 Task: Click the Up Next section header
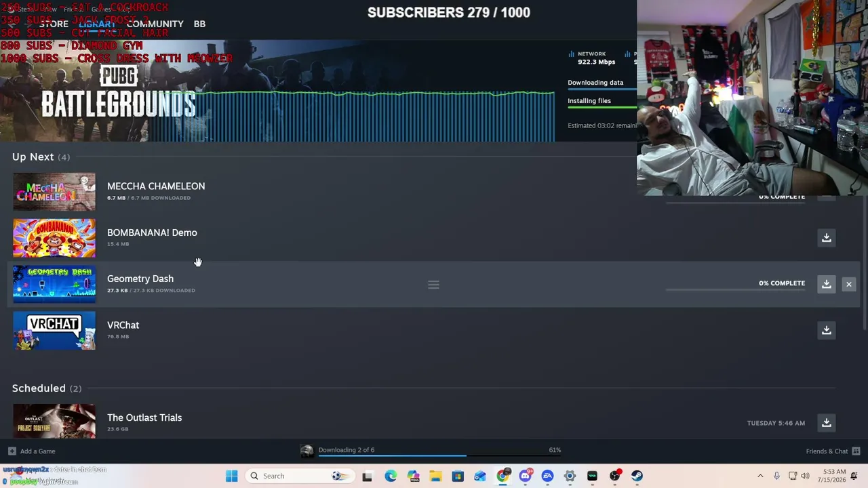point(41,157)
